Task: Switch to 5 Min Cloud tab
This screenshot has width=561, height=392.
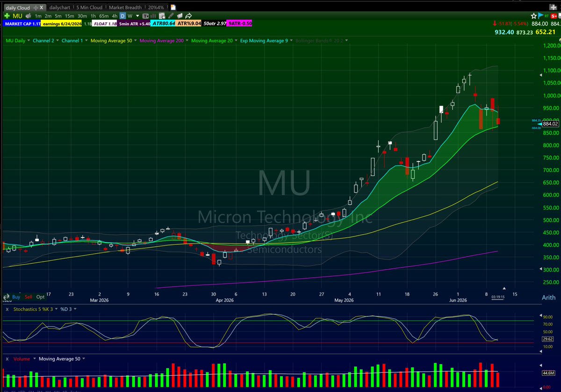Action: coord(89,7)
